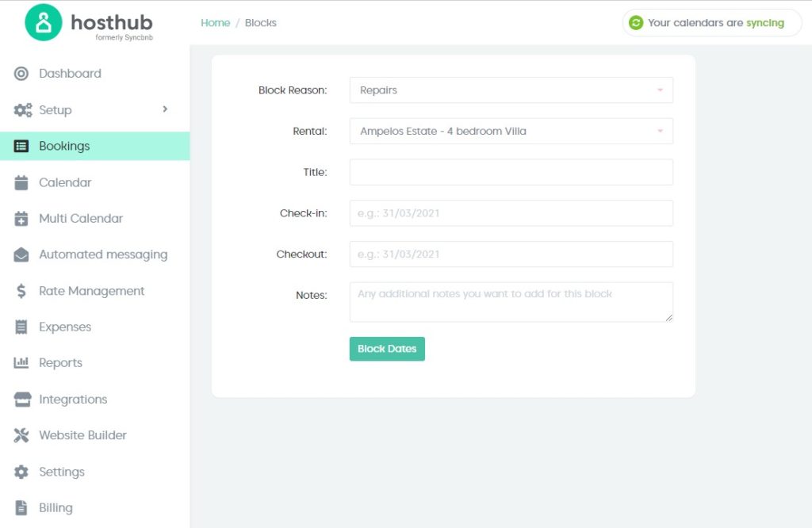The width and height of the screenshot is (812, 528).
Task: Focus the Check-in date field
Action: (x=511, y=213)
